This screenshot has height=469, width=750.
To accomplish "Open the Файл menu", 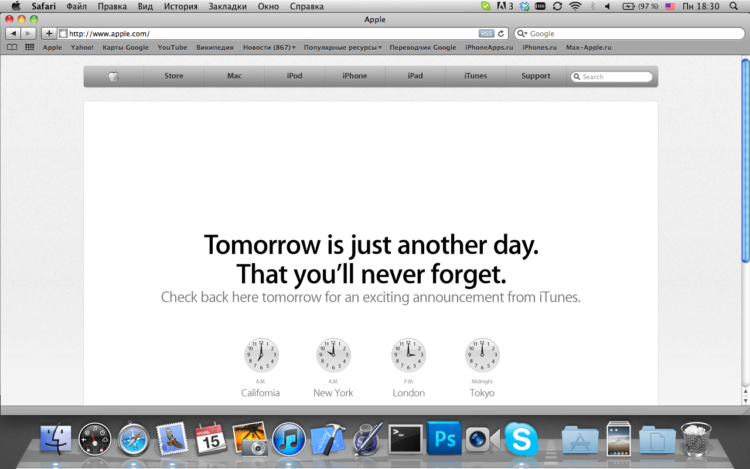I will pyautogui.click(x=77, y=6).
